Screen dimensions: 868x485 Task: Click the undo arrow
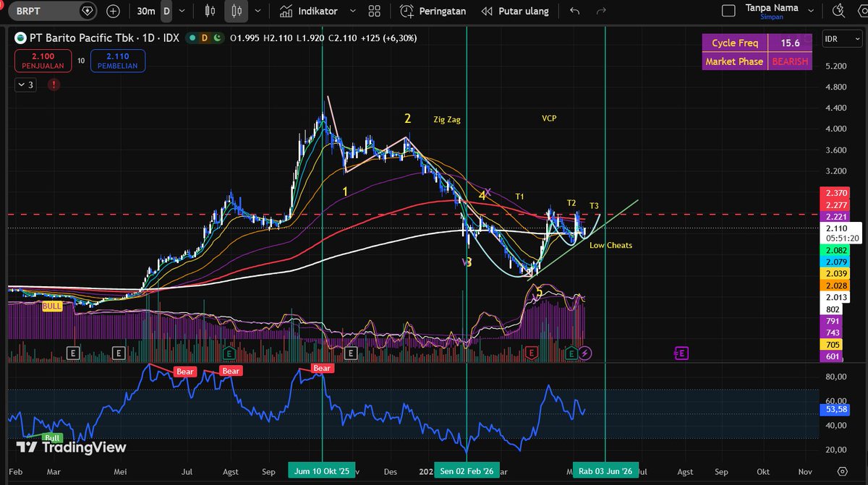575,11
